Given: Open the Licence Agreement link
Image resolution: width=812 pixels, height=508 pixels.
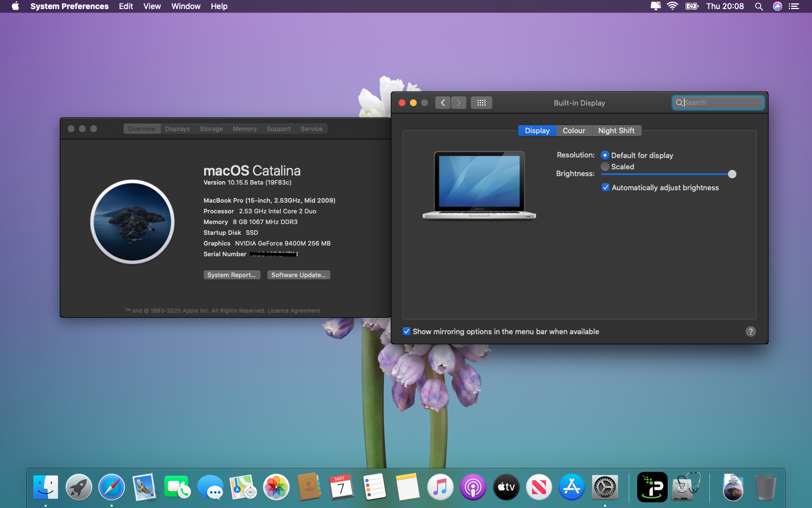Looking at the screenshot, I should [x=294, y=310].
